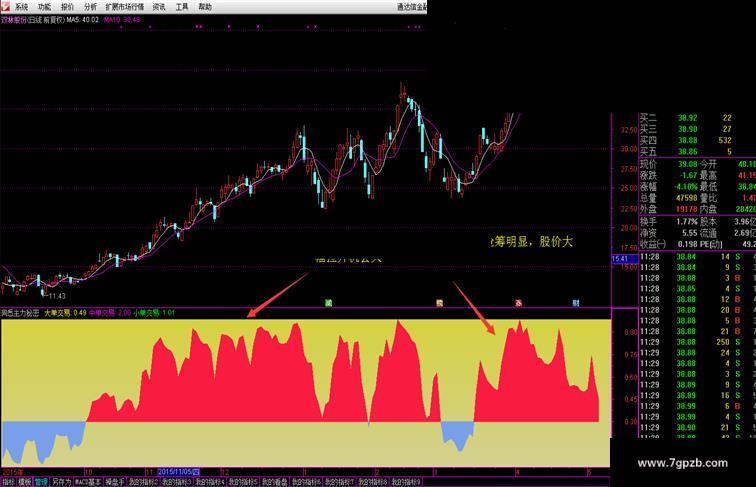Click the 外盘 value 19178
This screenshot has height=487, width=756.
point(687,209)
